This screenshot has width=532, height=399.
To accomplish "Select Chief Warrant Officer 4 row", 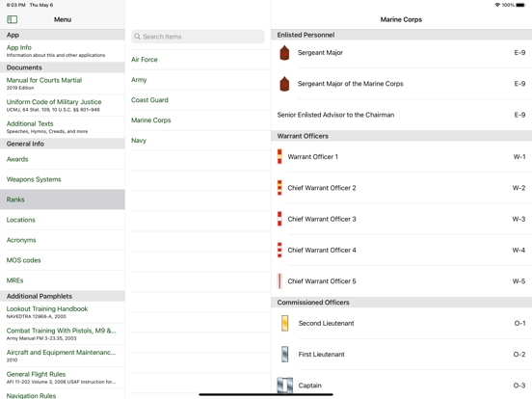I will [x=401, y=250].
